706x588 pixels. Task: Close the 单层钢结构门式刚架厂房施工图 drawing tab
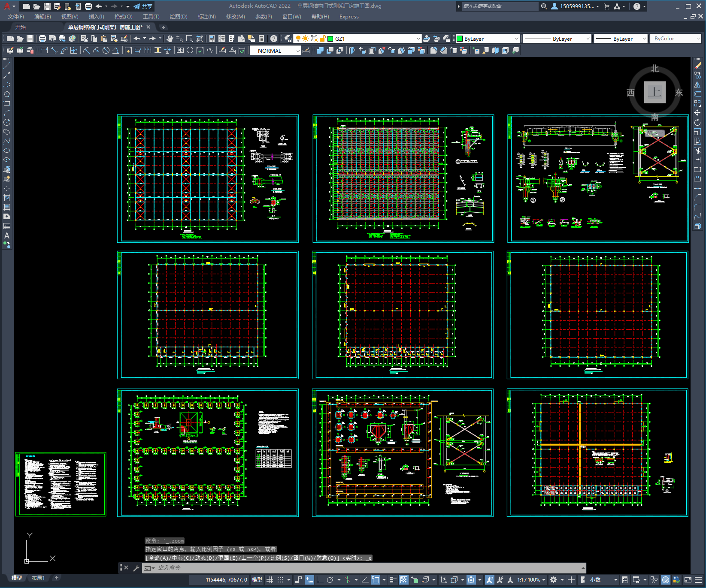click(x=148, y=27)
